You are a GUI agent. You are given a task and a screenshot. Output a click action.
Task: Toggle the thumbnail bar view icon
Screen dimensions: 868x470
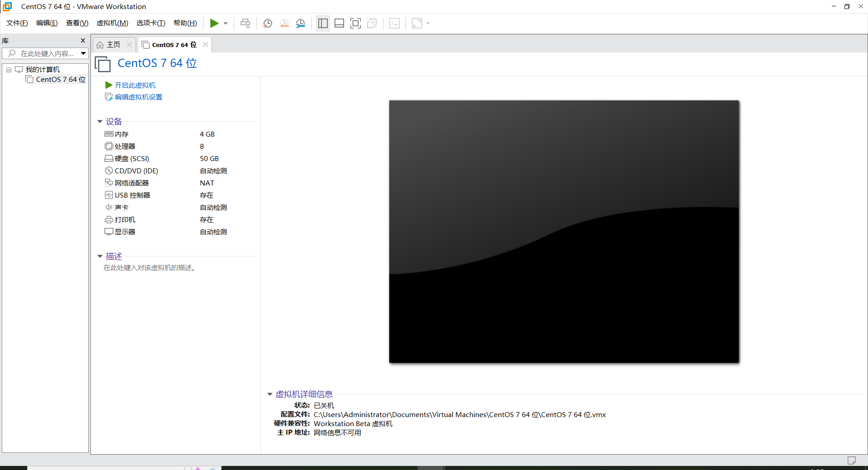point(339,24)
